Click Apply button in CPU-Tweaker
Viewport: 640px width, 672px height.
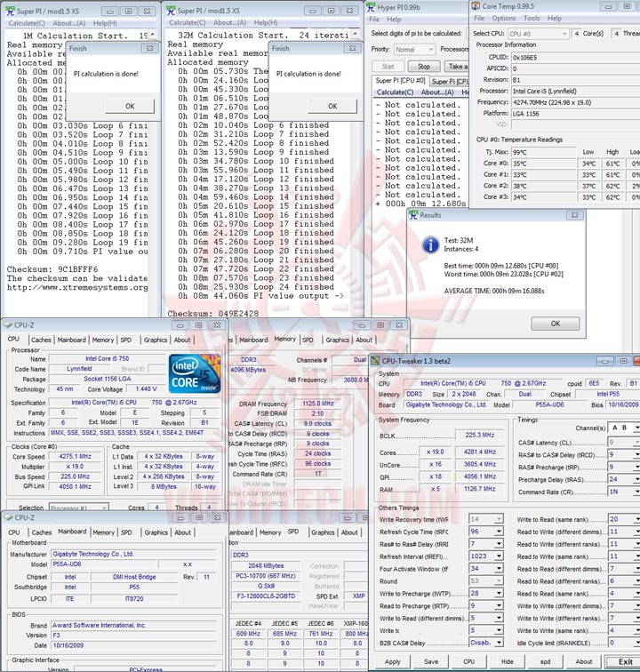[392, 661]
